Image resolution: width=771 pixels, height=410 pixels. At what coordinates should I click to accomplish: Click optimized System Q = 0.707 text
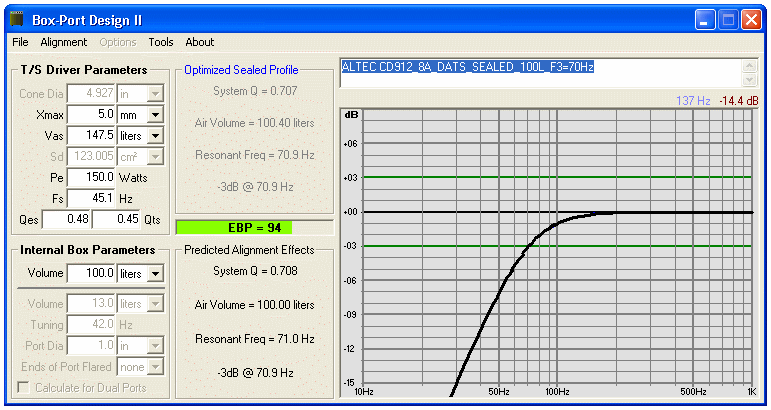click(x=255, y=91)
